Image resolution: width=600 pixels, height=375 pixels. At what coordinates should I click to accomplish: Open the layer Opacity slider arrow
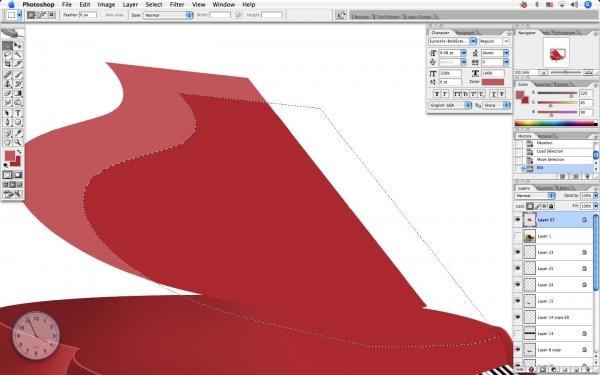coord(595,196)
